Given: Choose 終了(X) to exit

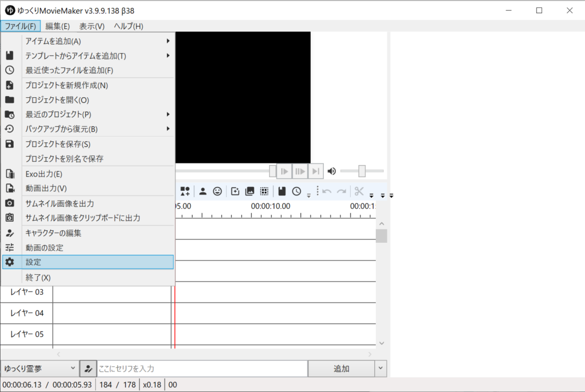Looking at the screenshot, I should pos(88,278).
